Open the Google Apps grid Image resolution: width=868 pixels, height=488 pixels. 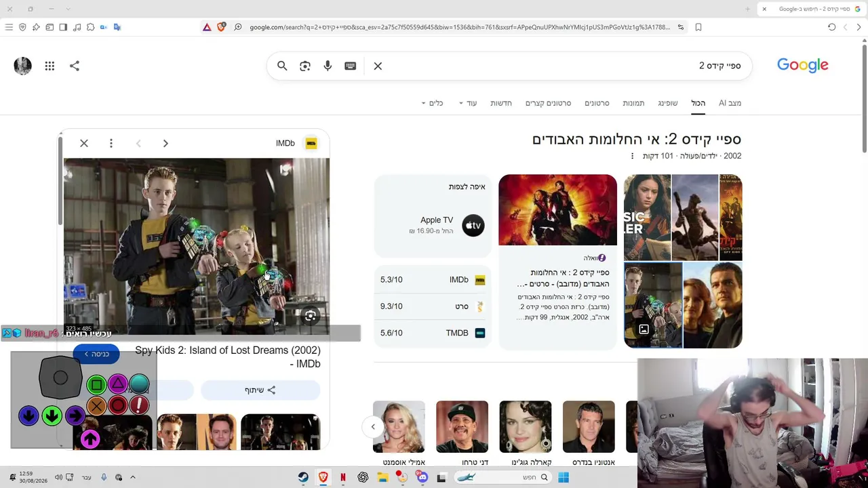[x=50, y=66]
